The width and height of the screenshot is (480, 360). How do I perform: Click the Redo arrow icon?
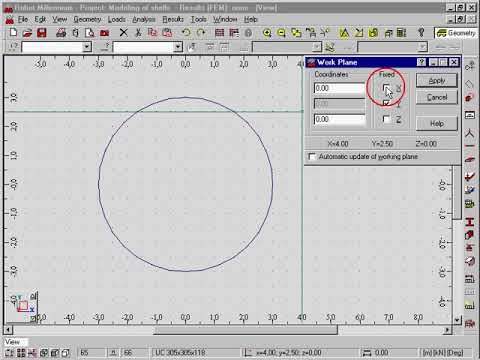coord(201,33)
